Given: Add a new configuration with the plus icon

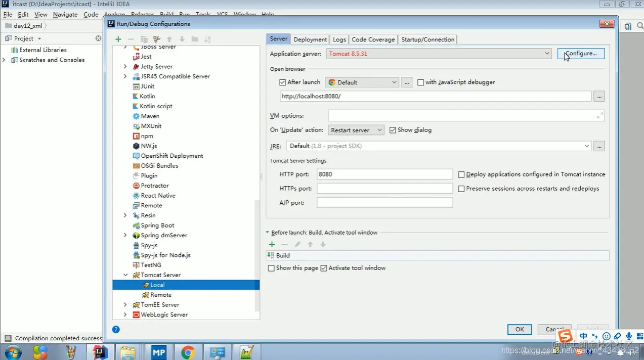Looking at the screenshot, I should pyautogui.click(x=118, y=39).
